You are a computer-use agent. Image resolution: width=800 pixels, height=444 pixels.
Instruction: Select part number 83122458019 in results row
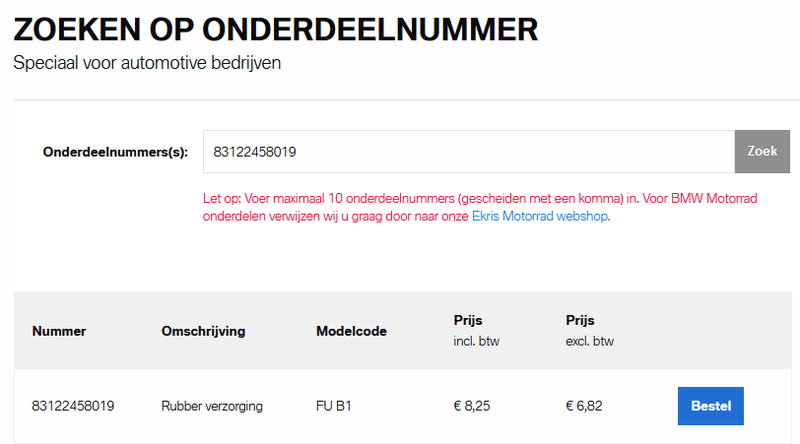[x=73, y=406]
